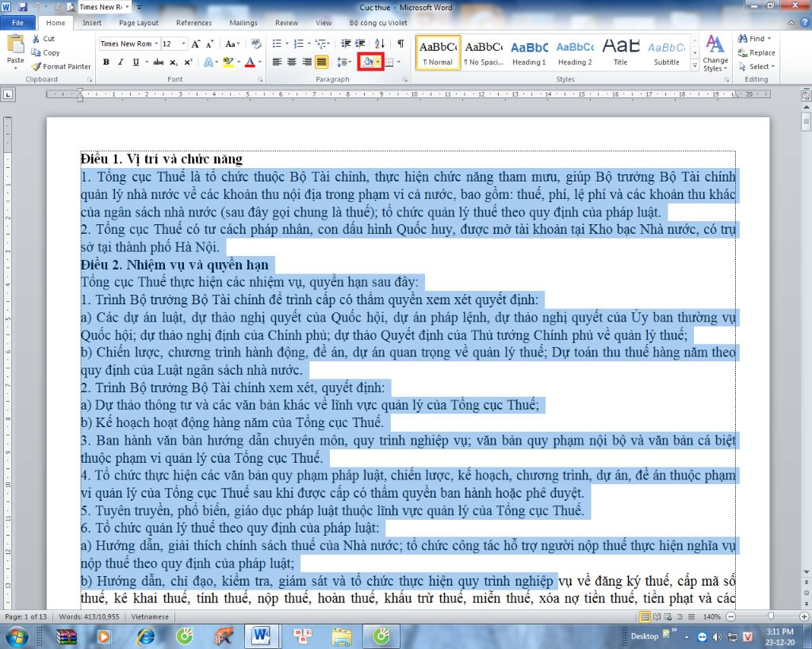Toggle superscript formatting
Screen dimensions: 812x649
pos(188,62)
